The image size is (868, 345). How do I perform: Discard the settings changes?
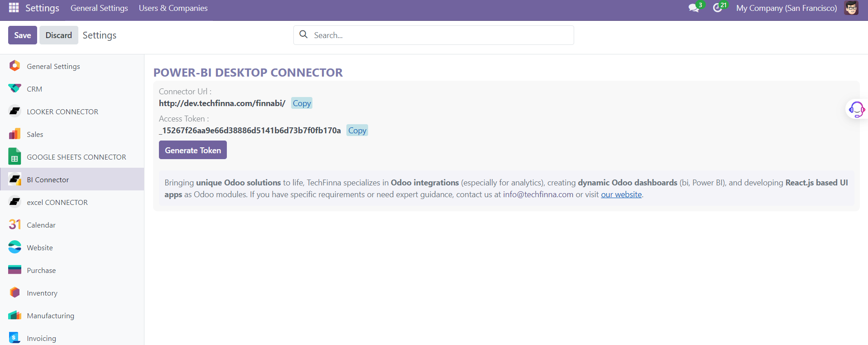click(x=59, y=35)
